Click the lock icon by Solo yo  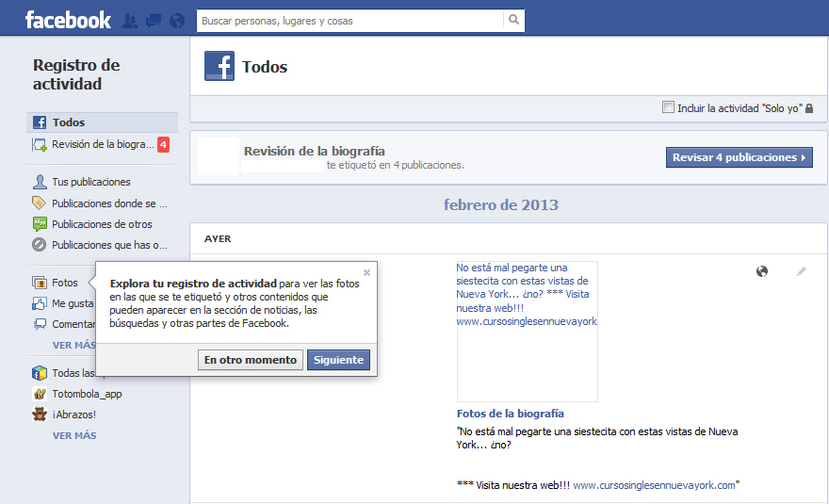point(809,108)
